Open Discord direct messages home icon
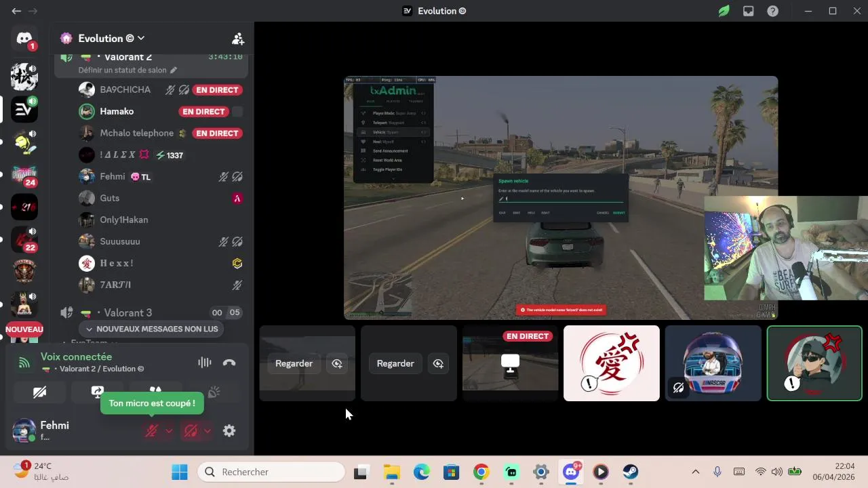 pyautogui.click(x=24, y=39)
